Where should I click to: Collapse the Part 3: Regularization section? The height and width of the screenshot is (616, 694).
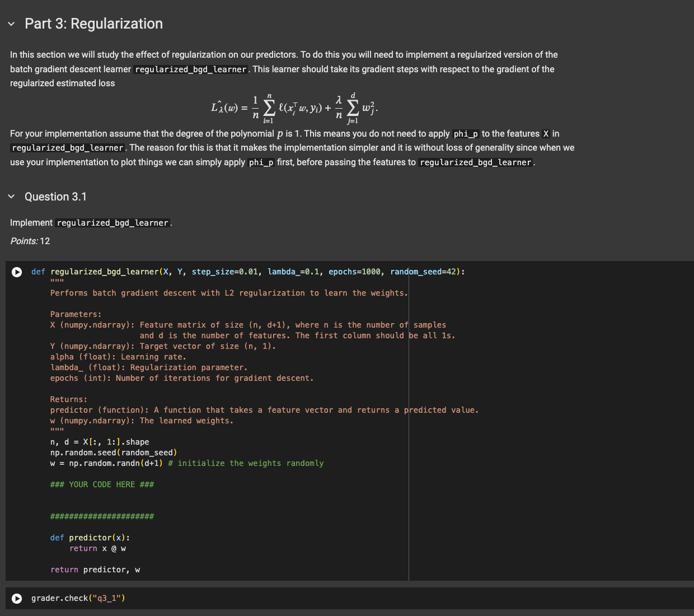tap(10, 24)
